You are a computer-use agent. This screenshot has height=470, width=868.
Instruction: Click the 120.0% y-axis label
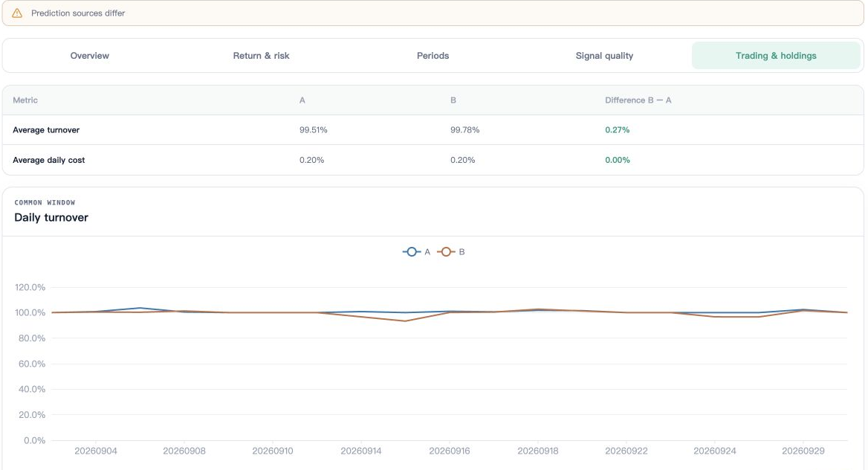[30, 287]
